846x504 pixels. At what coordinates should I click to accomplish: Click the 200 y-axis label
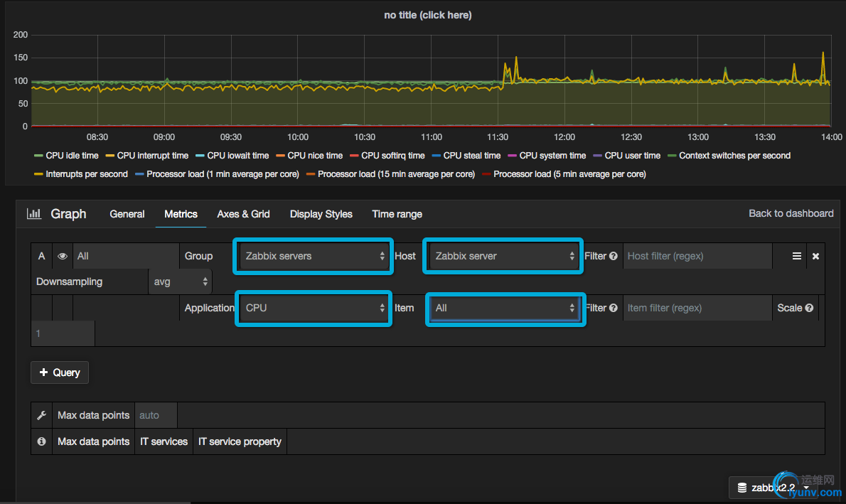pyautogui.click(x=21, y=35)
